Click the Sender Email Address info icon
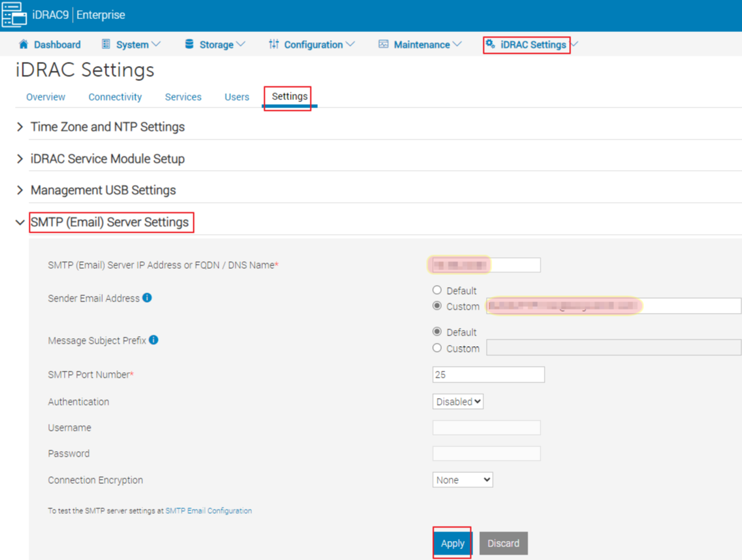The width and height of the screenshot is (742, 560). tap(147, 297)
